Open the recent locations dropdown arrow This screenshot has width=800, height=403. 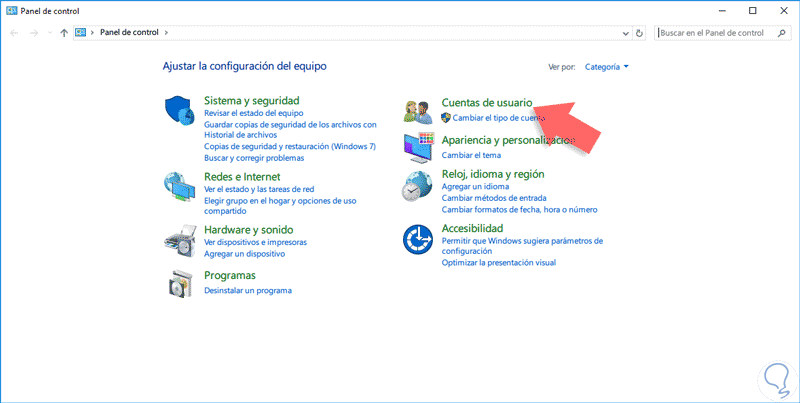(x=49, y=33)
